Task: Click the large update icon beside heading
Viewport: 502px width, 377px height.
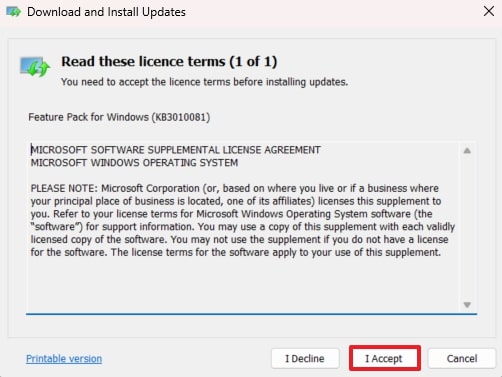Action: tap(35, 66)
